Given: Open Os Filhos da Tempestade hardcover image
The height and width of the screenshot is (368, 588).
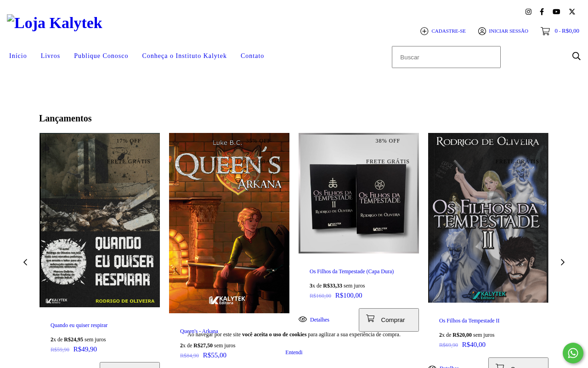Looking at the screenshot, I should click(x=359, y=193).
